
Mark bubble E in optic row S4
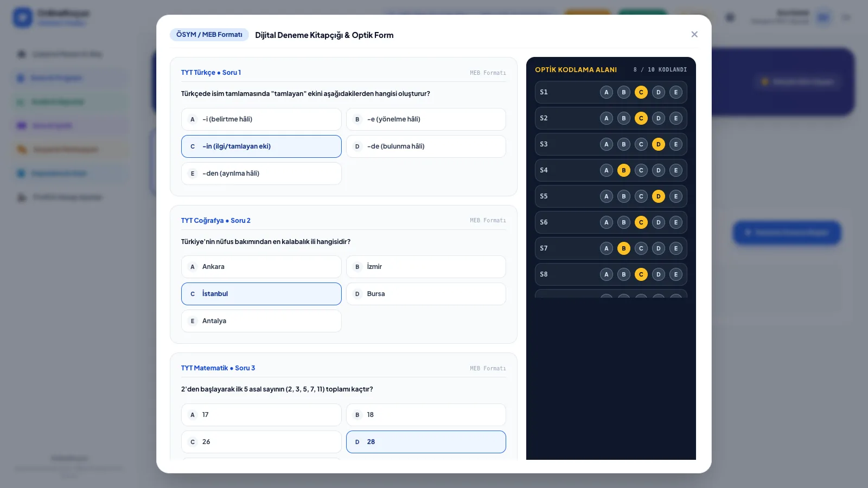(x=676, y=170)
